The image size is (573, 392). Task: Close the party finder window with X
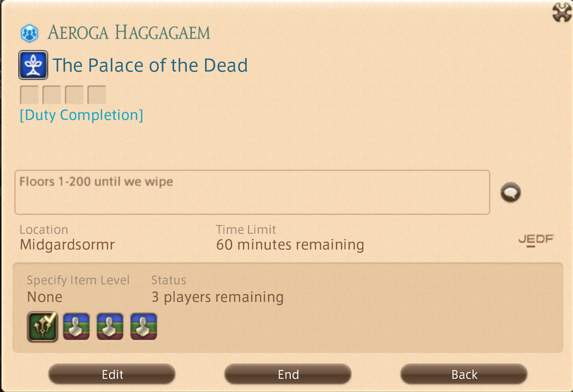tap(562, 12)
